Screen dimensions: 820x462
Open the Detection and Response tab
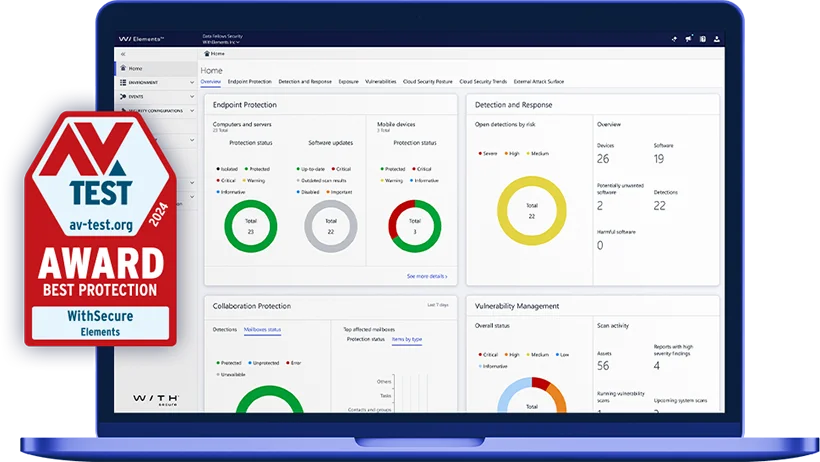pyautogui.click(x=305, y=82)
